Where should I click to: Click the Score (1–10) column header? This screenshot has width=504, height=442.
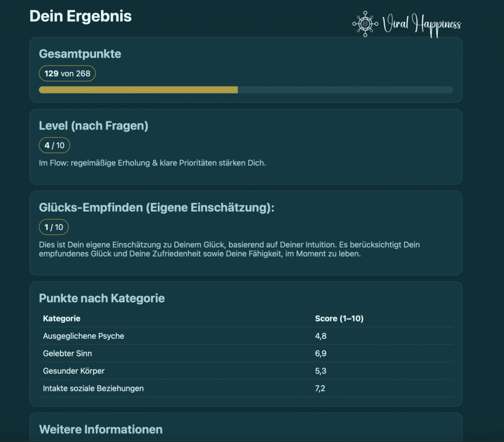[339, 318]
